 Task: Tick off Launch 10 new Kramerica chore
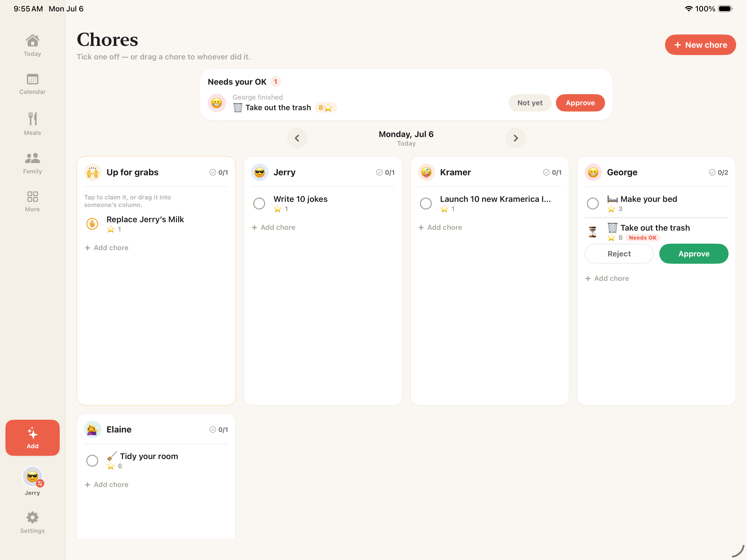click(x=426, y=203)
